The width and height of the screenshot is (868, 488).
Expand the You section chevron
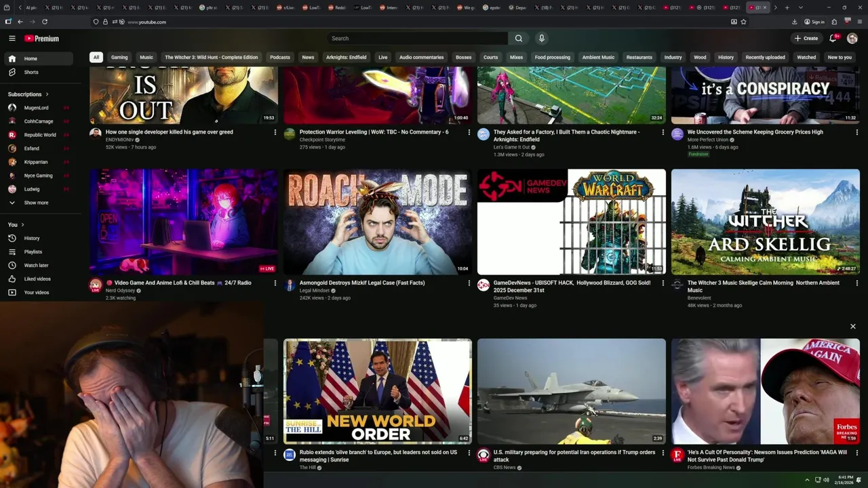coord(22,225)
